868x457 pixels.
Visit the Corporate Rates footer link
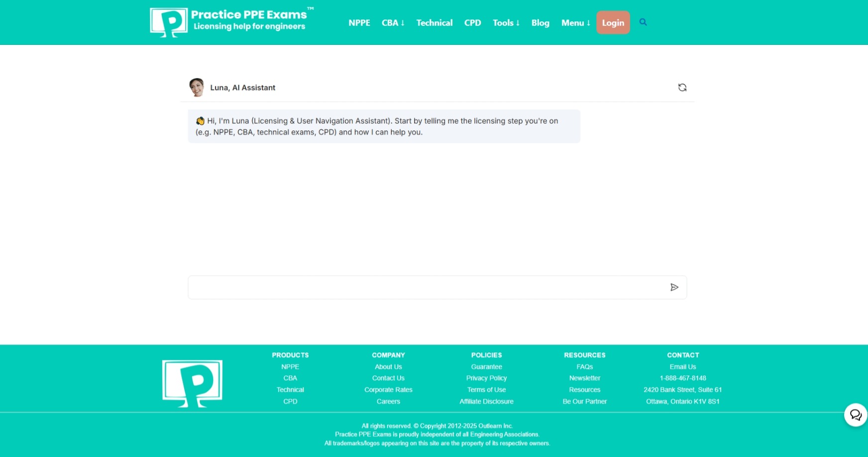[x=388, y=390]
